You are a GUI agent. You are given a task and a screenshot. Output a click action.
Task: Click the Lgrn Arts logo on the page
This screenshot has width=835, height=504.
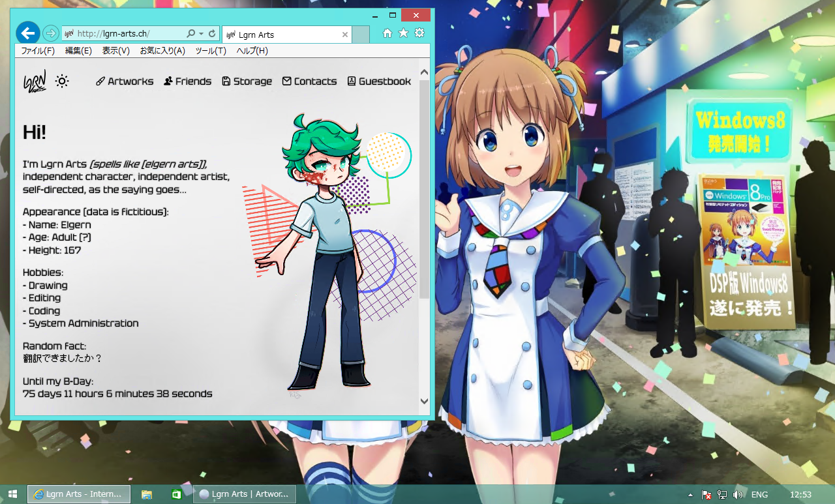pos(35,82)
